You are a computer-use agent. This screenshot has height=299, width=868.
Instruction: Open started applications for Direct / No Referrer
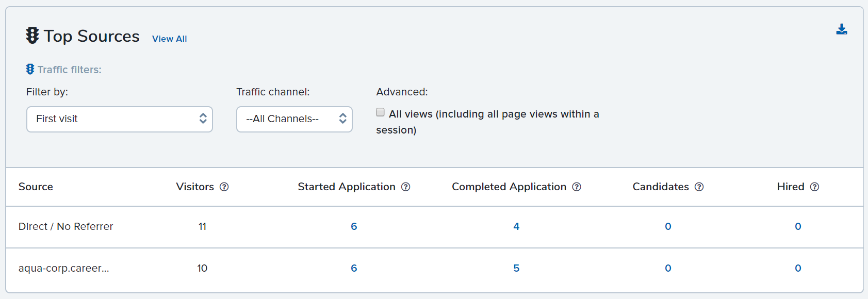354,226
